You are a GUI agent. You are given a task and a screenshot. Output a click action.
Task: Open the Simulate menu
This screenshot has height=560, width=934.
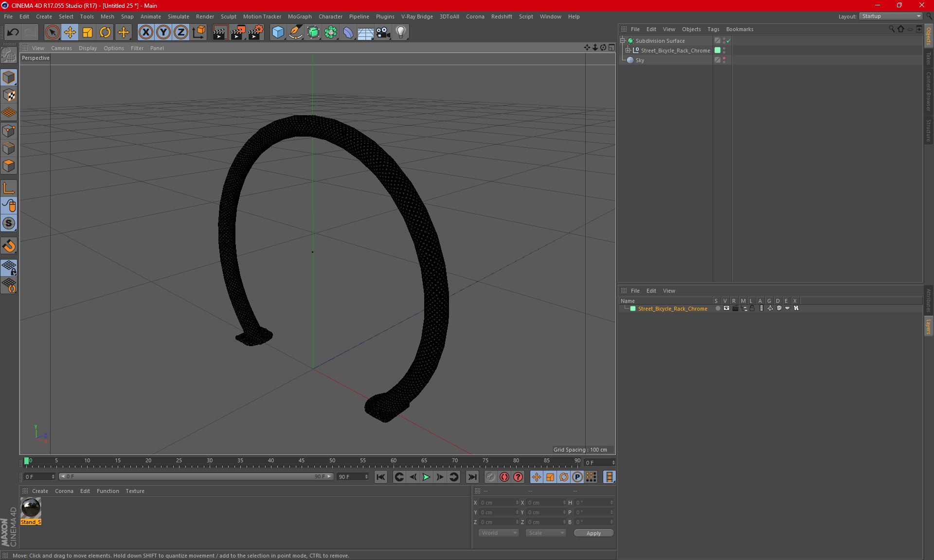tap(177, 16)
